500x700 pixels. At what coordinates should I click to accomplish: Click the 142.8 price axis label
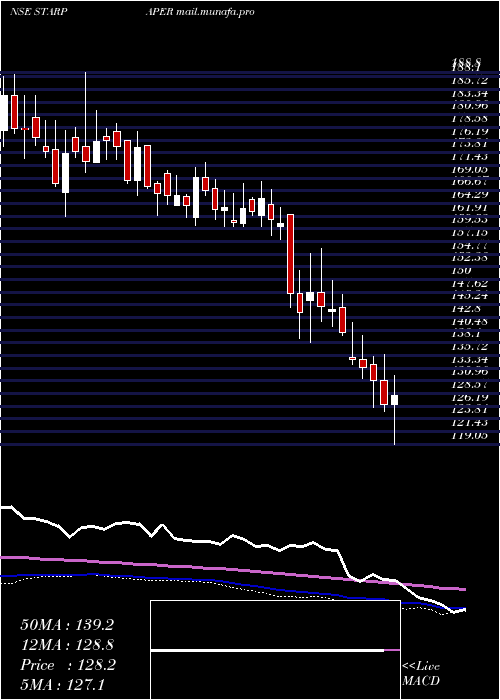click(x=467, y=308)
